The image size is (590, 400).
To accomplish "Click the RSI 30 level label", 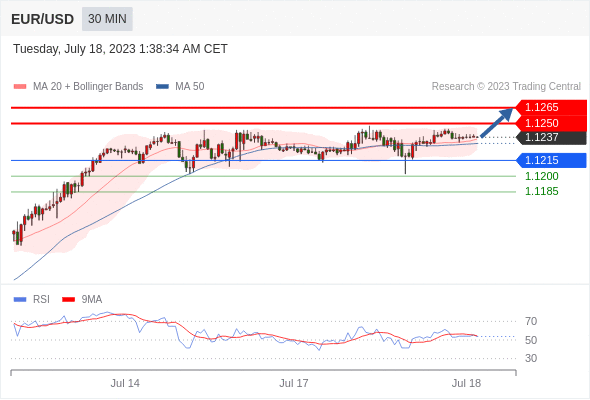I will point(531,358).
